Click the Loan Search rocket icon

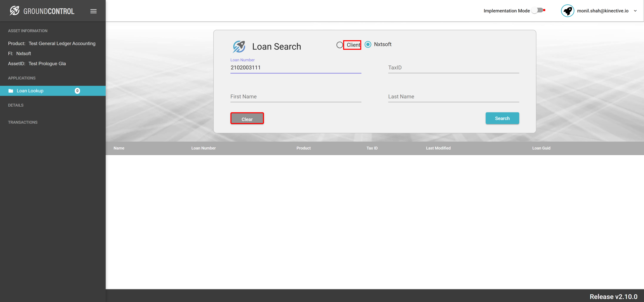point(239,46)
